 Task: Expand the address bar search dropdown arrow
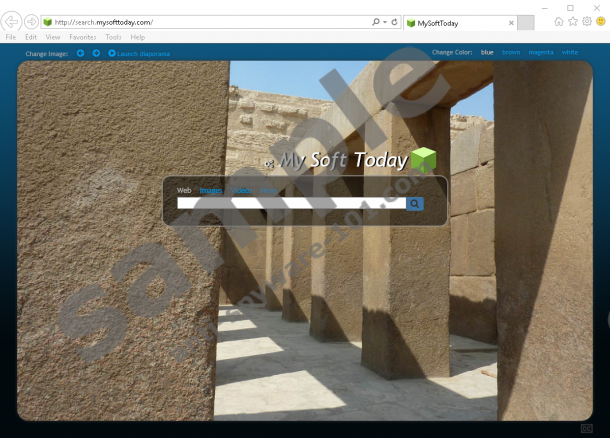[384, 21]
